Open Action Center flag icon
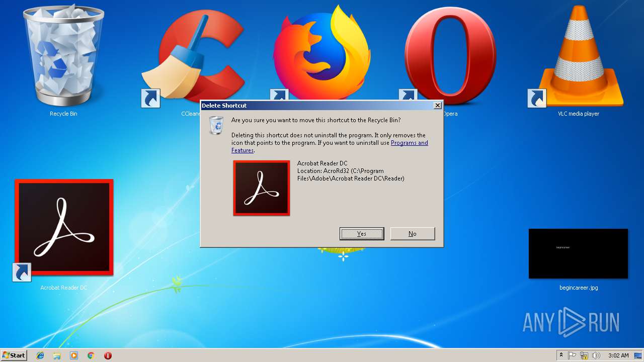644x362 pixels. click(572, 355)
